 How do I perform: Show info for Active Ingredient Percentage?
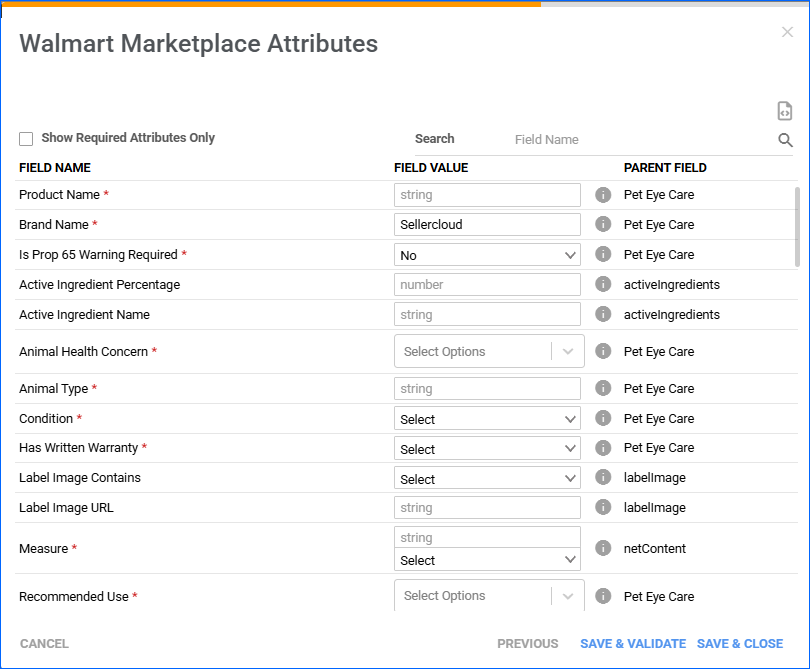pos(603,285)
